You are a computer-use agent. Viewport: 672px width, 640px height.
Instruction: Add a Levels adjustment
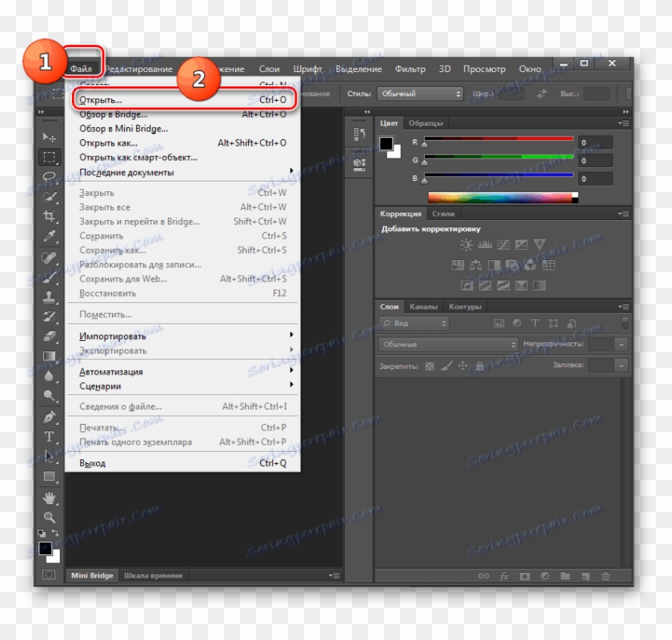coord(485,245)
